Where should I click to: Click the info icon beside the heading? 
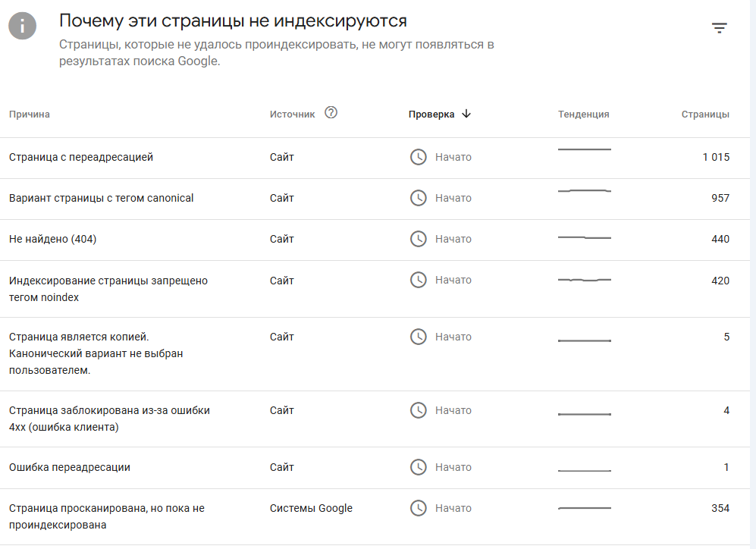(22, 26)
